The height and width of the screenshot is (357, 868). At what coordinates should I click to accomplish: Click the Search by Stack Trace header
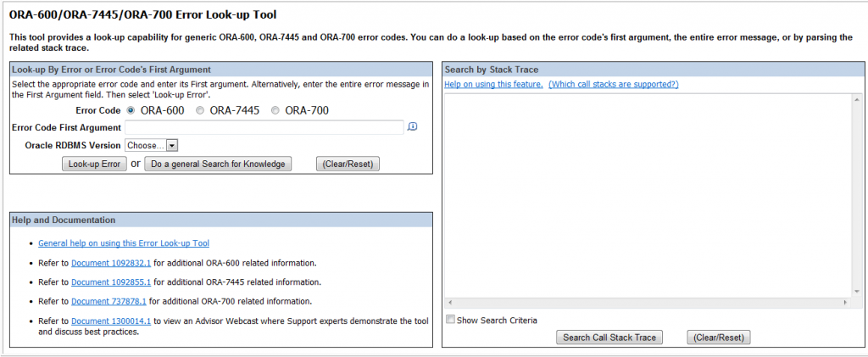[x=654, y=70]
